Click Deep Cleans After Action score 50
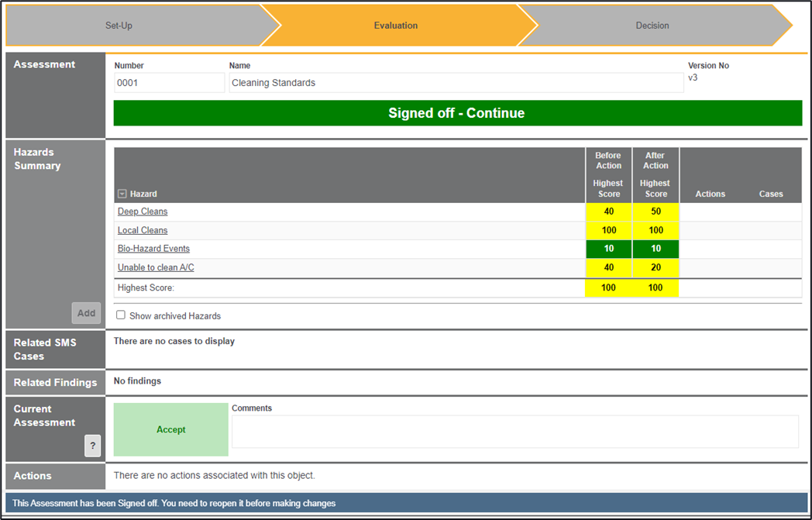 (x=655, y=212)
